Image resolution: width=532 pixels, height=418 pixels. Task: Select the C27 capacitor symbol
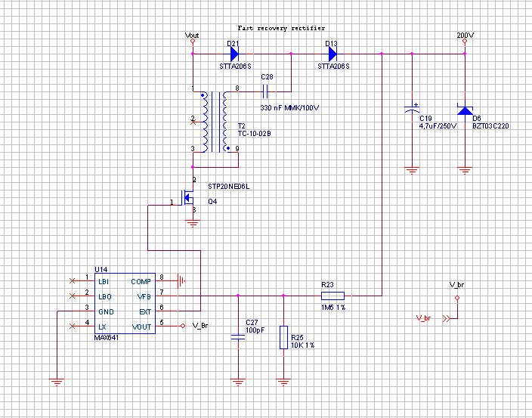[x=238, y=338]
